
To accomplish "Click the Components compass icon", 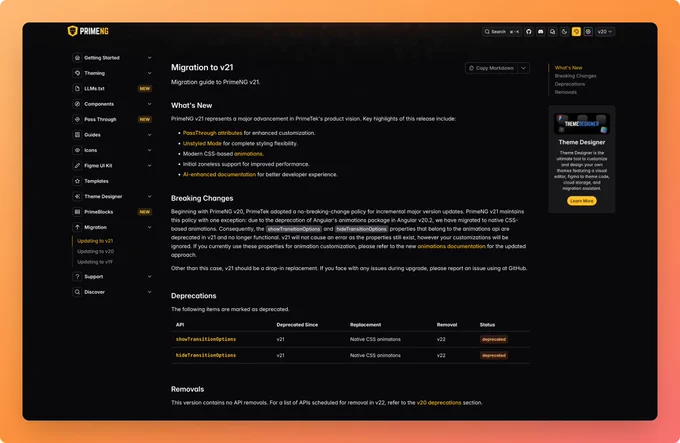I will (77, 104).
